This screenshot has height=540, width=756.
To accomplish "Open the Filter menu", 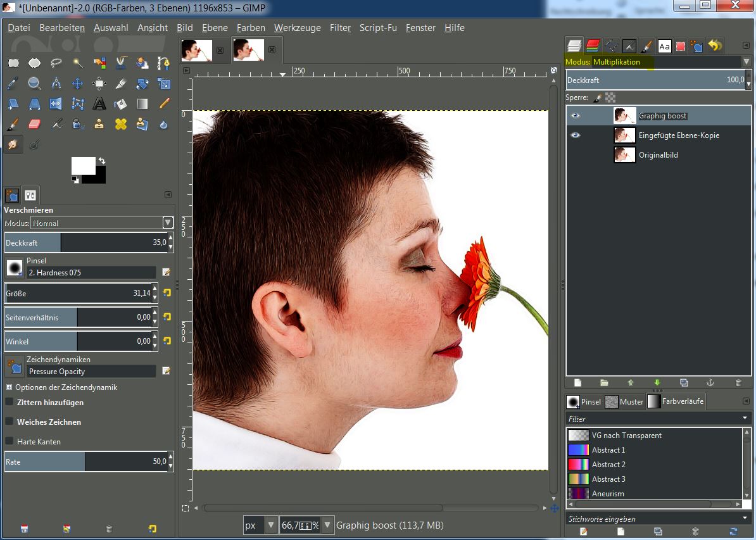I will tap(340, 28).
